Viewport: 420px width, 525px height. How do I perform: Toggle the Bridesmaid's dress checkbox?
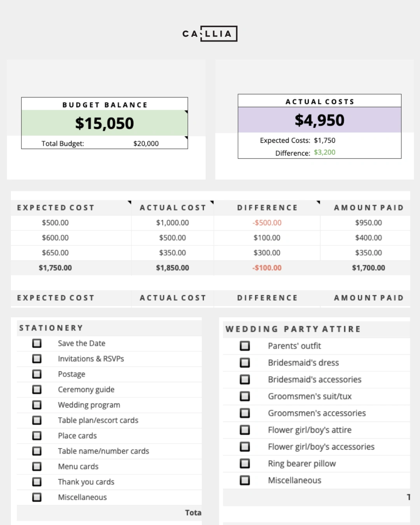[245, 363]
